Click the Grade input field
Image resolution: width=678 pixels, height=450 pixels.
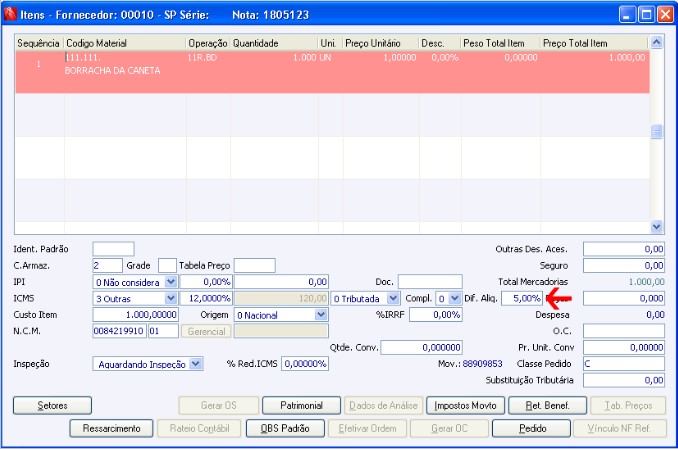[x=167, y=265]
